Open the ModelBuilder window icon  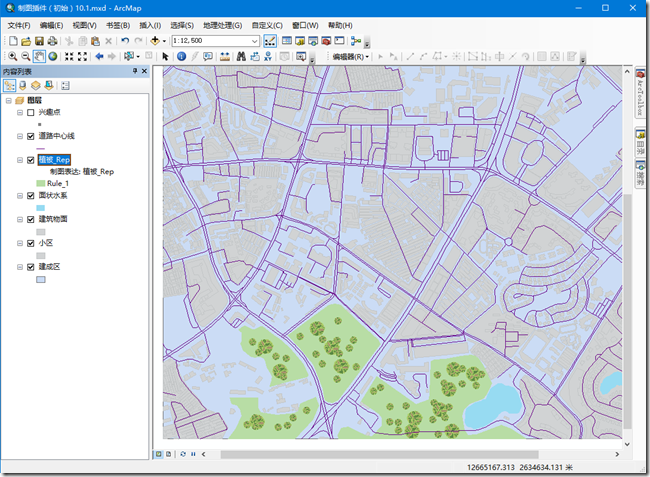(356, 41)
